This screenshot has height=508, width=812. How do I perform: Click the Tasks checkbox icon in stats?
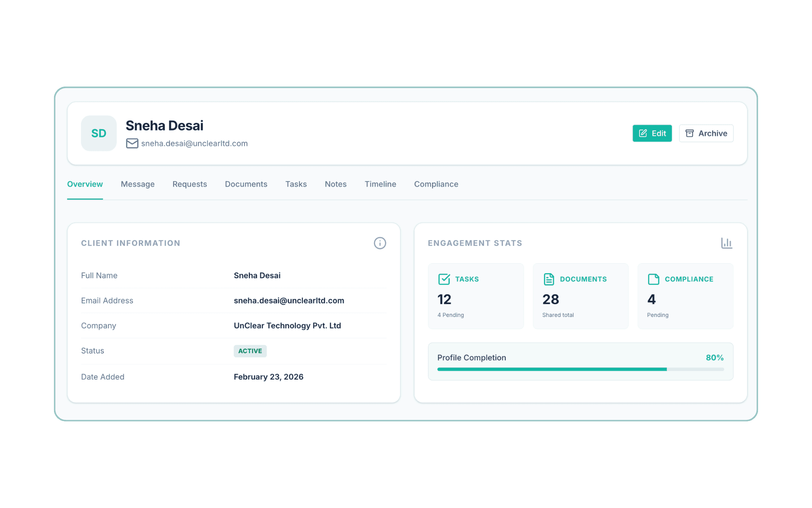[444, 279]
